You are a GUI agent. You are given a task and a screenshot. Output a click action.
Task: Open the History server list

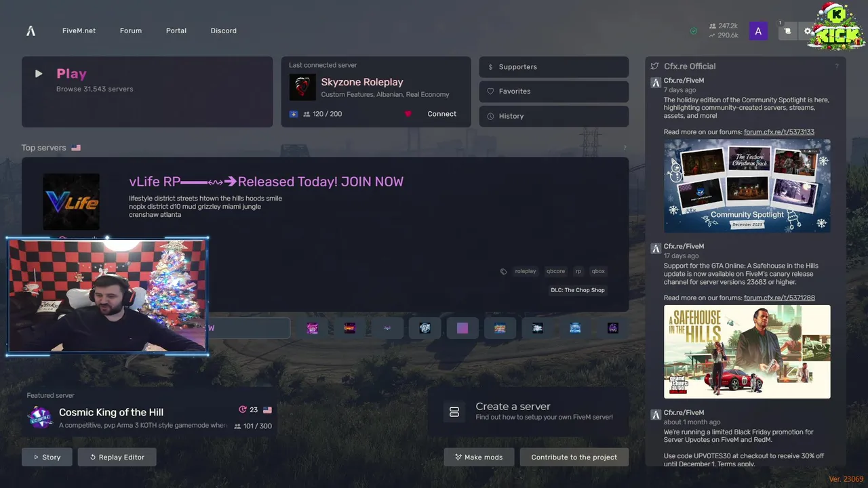(554, 116)
